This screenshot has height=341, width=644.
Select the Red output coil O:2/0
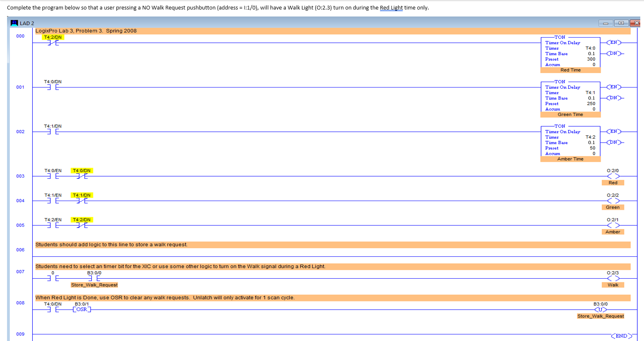(x=613, y=175)
